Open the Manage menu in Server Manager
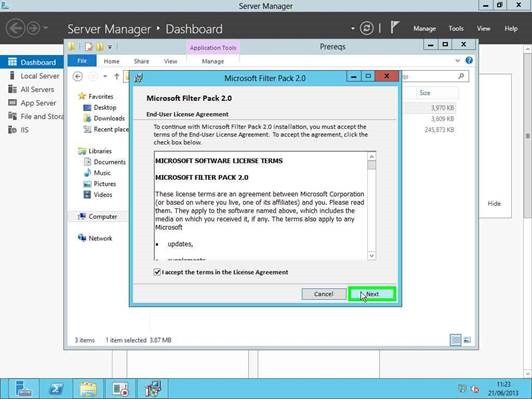Viewport: 532px width, 399px height. coord(424,28)
